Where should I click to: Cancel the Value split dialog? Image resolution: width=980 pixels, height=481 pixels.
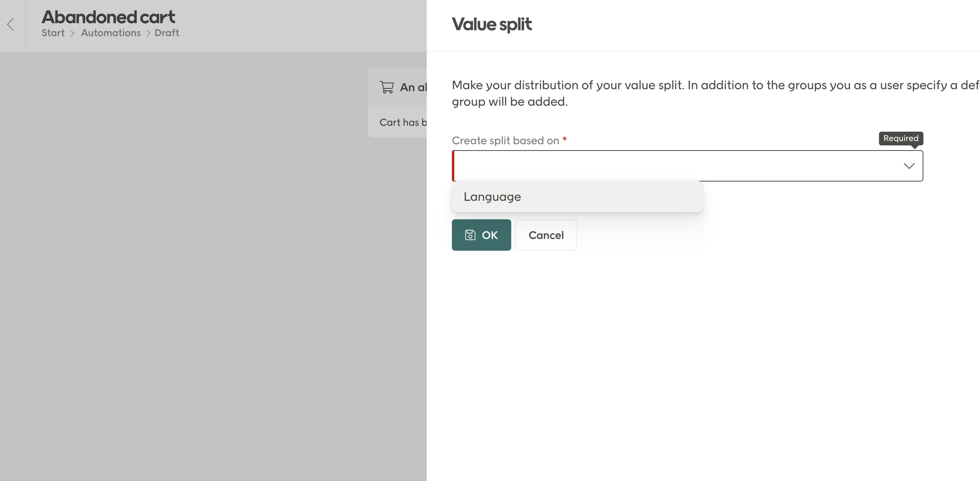[546, 235]
